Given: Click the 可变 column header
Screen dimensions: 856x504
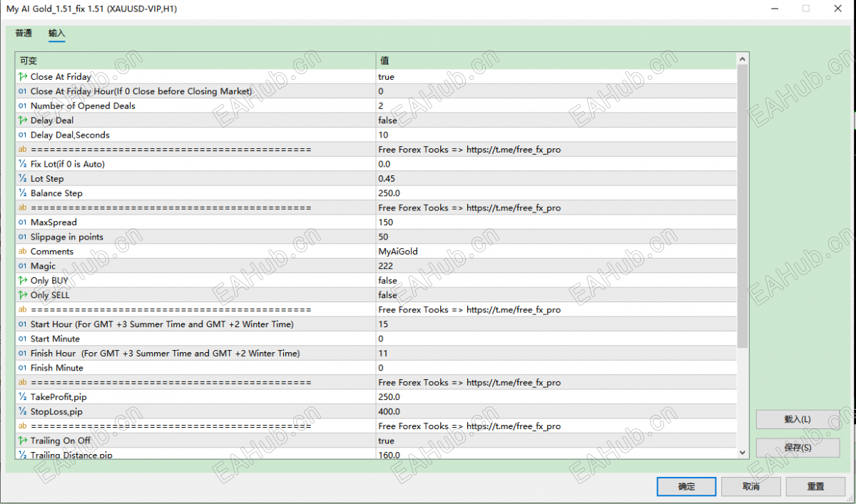Looking at the screenshot, I should pyautogui.click(x=195, y=61).
